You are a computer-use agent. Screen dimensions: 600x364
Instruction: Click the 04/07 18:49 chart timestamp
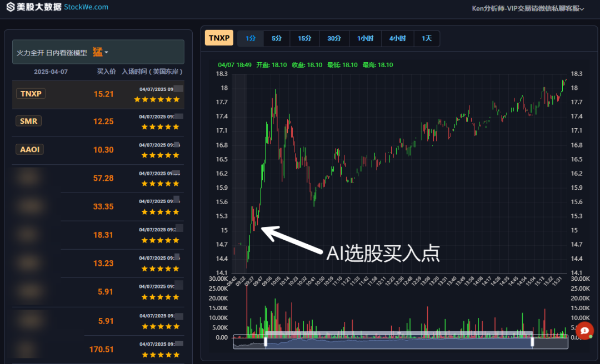234,65
